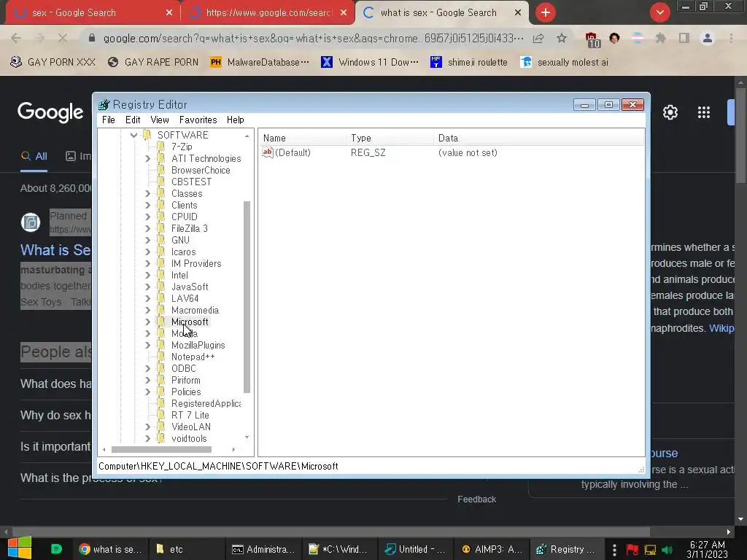Toggle the Chrome side panel icon

684,38
